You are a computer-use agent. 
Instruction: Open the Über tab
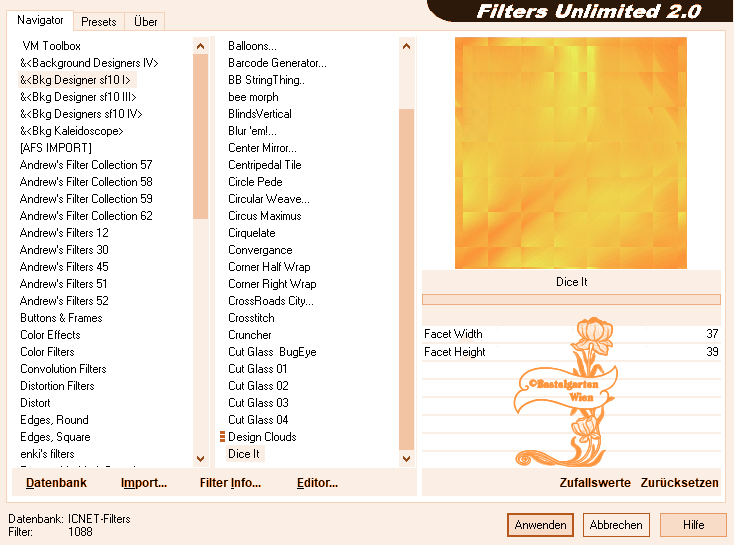pyautogui.click(x=145, y=22)
